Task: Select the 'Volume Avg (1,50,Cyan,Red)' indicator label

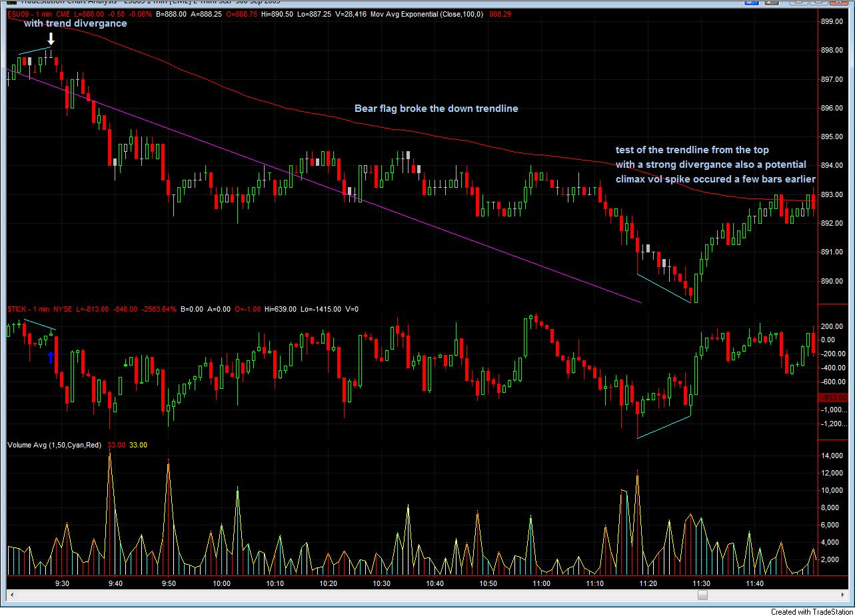Action: [54, 445]
